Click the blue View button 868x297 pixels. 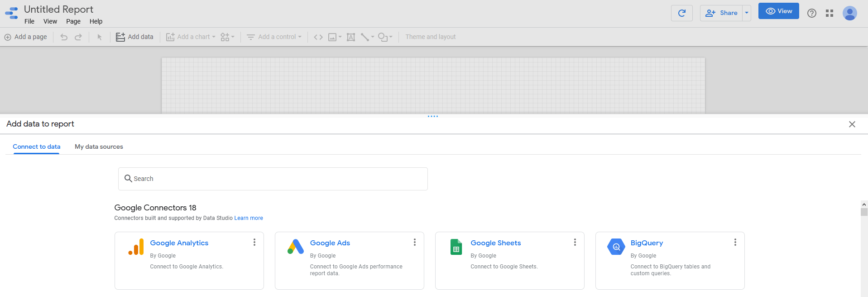click(779, 11)
